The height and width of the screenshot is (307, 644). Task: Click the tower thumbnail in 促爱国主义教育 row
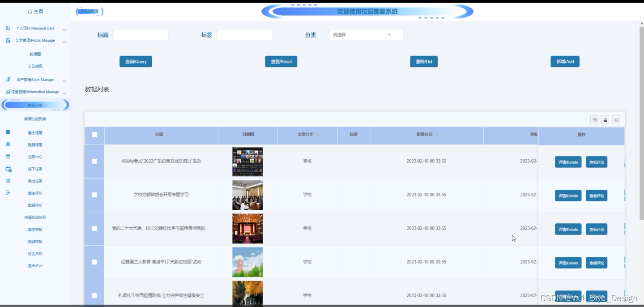tap(247, 262)
